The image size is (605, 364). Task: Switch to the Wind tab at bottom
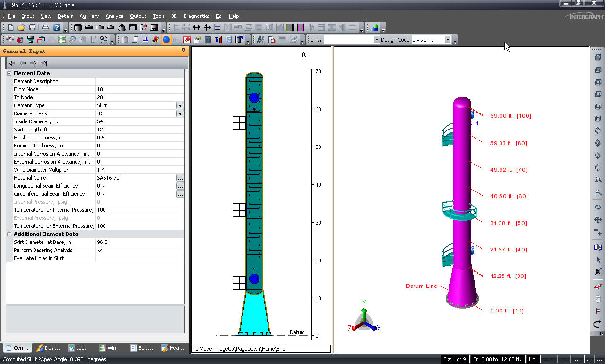pos(111,348)
